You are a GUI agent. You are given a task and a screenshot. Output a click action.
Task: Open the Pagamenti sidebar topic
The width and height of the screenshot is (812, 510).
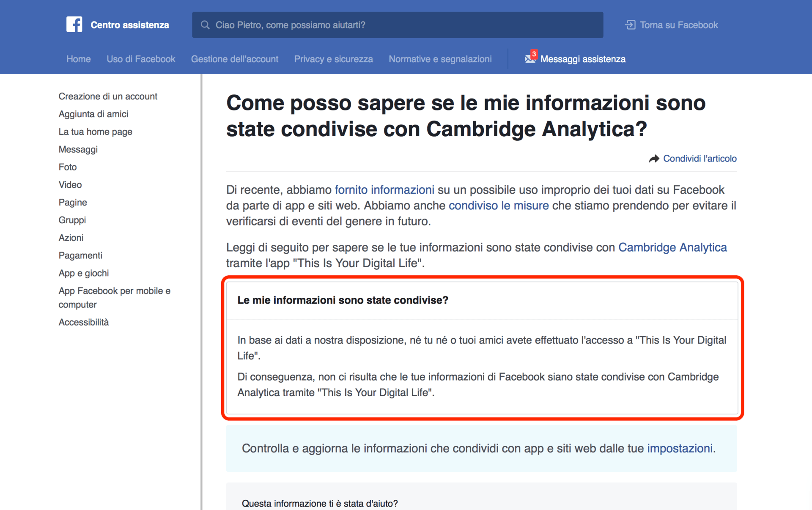(x=80, y=255)
